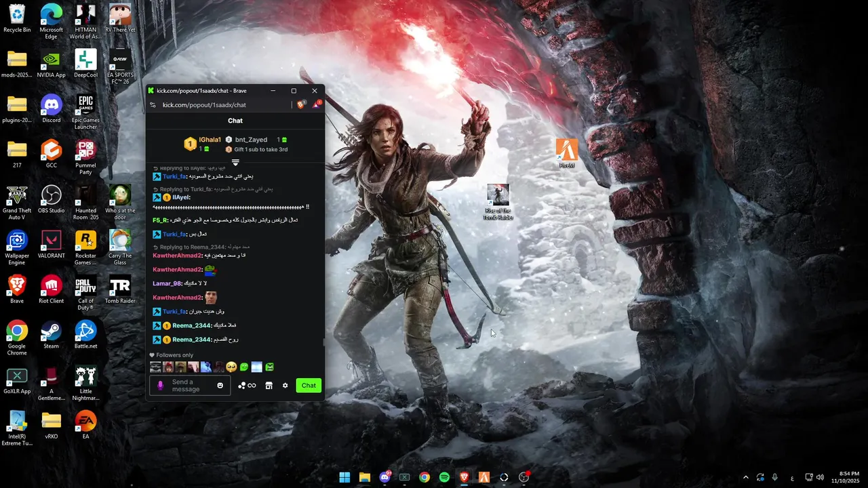Open Epic Games Launcher shortcut

pyautogui.click(x=85, y=112)
